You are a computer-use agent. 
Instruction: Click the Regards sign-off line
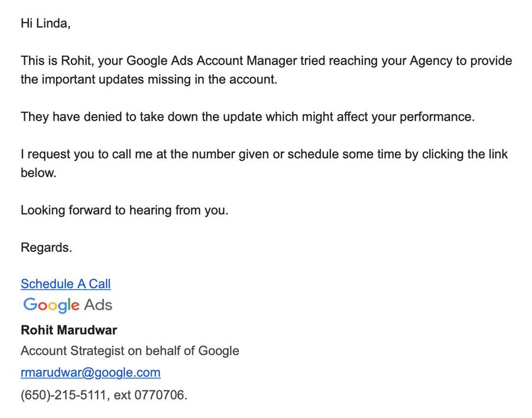tap(47, 248)
